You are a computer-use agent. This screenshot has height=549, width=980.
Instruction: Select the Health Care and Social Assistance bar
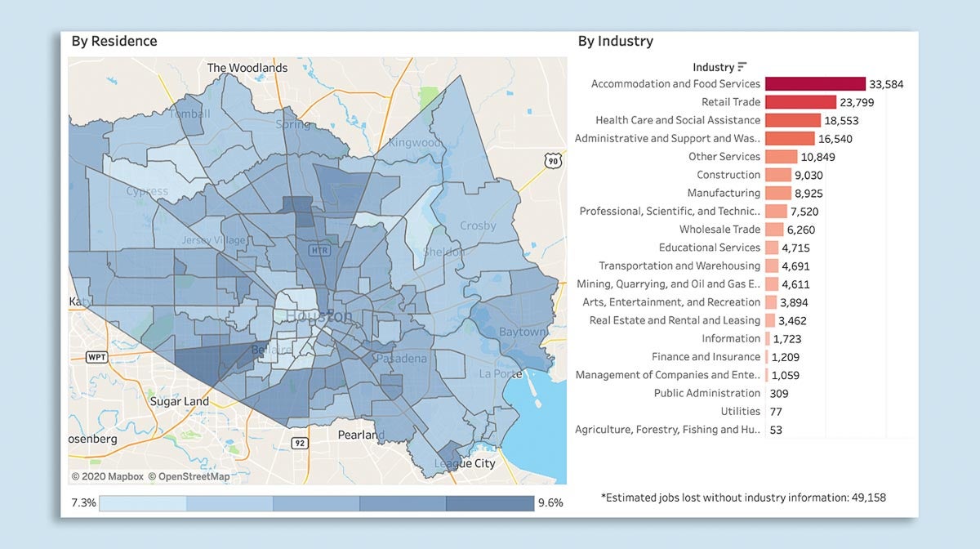click(792, 119)
